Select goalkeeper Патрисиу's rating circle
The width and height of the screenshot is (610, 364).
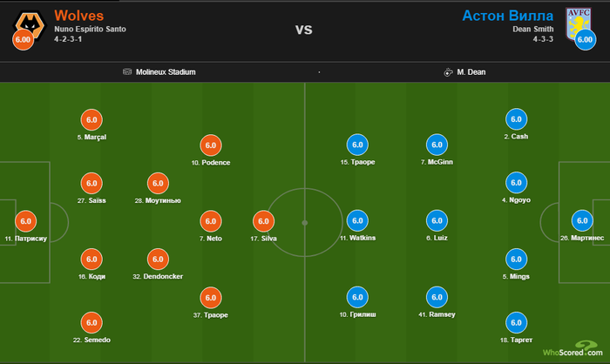pos(25,221)
